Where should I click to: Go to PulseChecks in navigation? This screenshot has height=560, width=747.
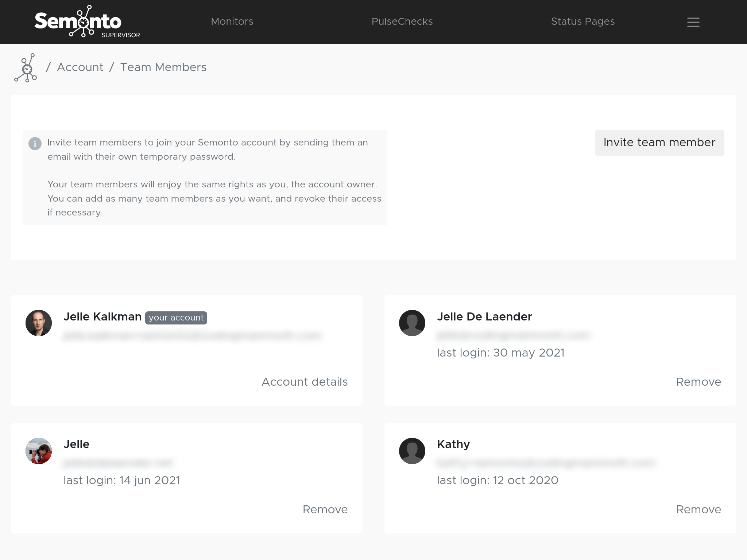tap(402, 22)
